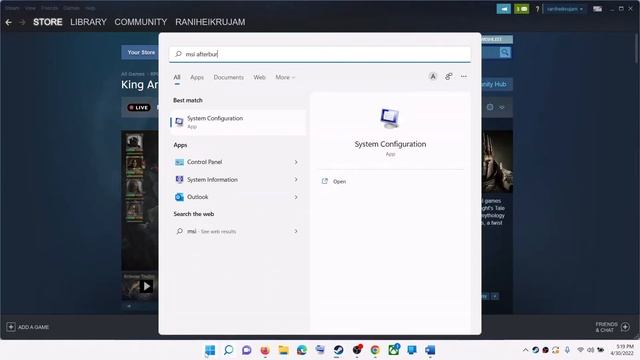Click the Steam forward navigation arrow

(22, 22)
